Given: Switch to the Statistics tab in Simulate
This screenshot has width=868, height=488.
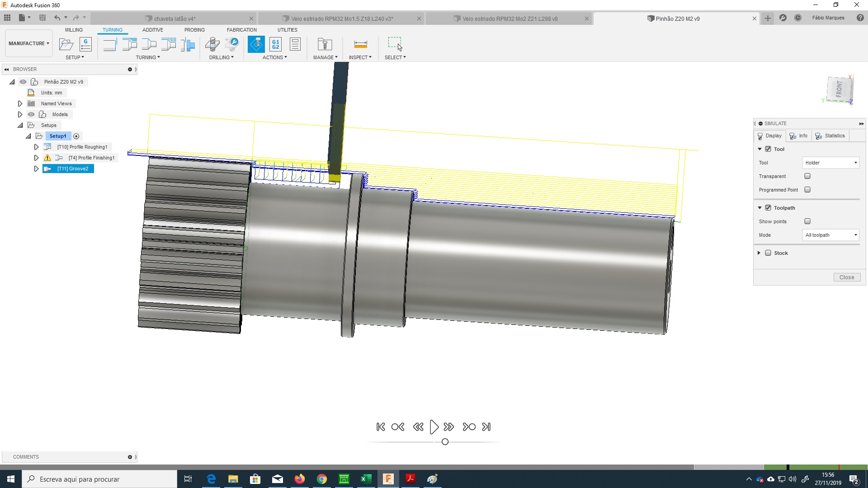Looking at the screenshot, I should tap(830, 136).
